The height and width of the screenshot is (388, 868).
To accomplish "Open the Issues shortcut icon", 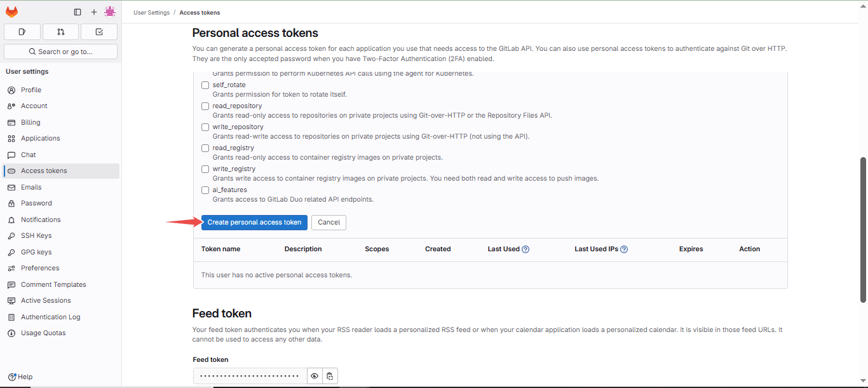I will [x=22, y=31].
